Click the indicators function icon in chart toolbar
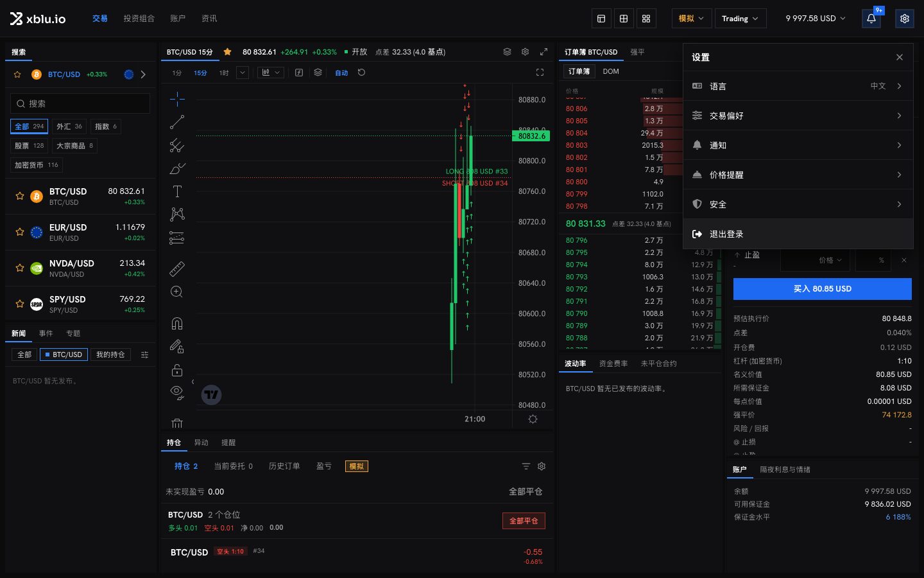The image size is (924, 578). click(x=299, y=73)
